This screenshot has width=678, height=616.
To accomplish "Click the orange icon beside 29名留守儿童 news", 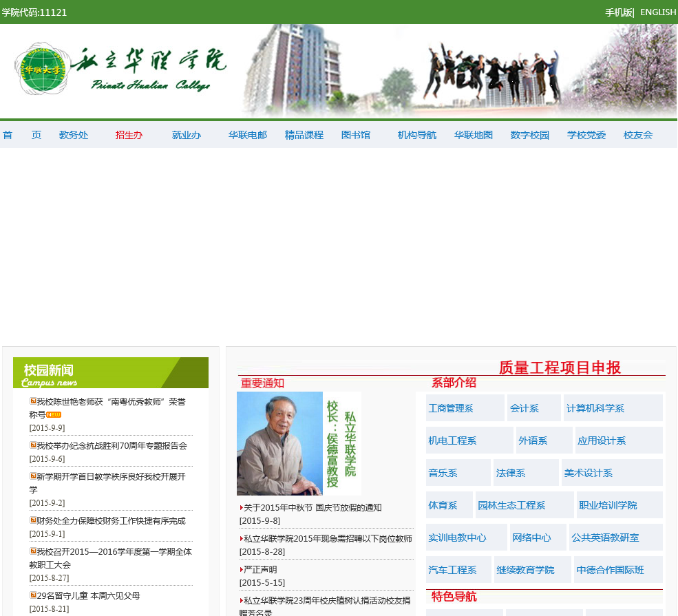I will coord(33,595).
